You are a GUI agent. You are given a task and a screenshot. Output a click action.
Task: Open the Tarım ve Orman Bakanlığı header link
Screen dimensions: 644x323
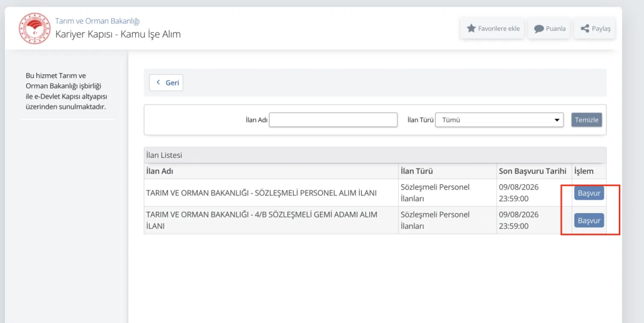[97, 21]
